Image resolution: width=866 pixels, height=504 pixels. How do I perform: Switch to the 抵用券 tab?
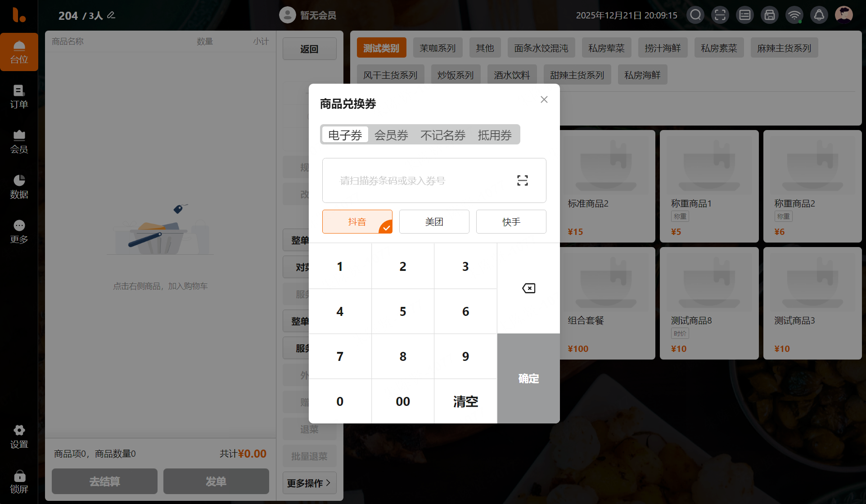(x=495, y=135)
